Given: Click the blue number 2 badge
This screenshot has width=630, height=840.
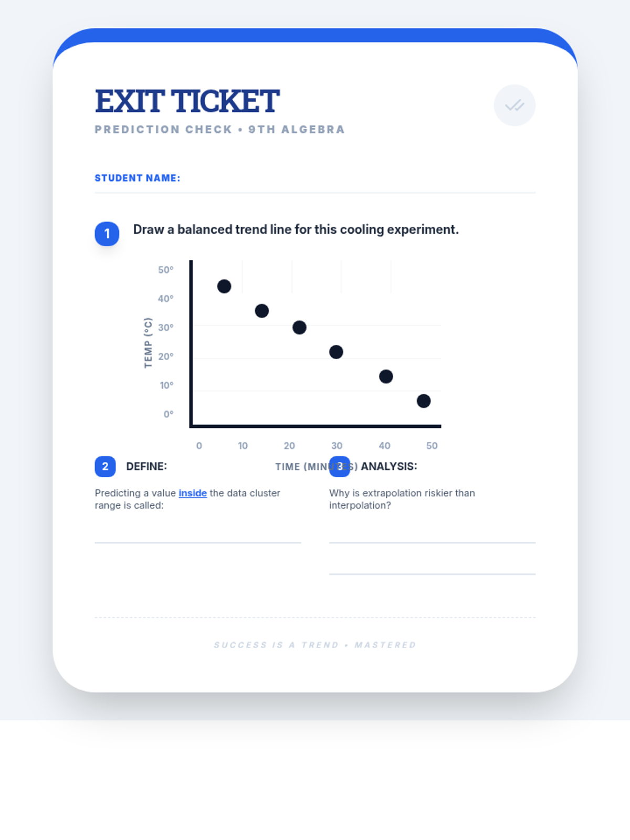Looking at the screenshot, I should click(105, 466).
